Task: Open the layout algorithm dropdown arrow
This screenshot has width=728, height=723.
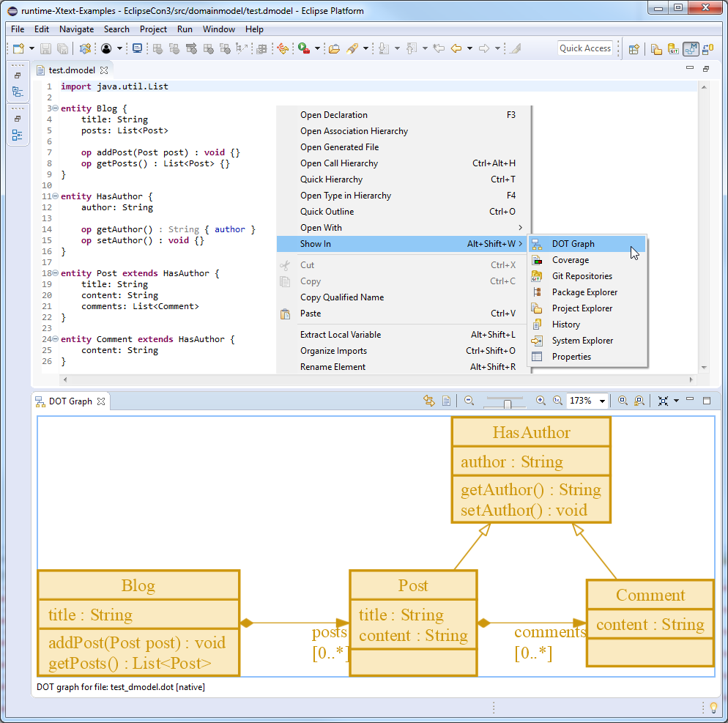Action: [676, 401]
